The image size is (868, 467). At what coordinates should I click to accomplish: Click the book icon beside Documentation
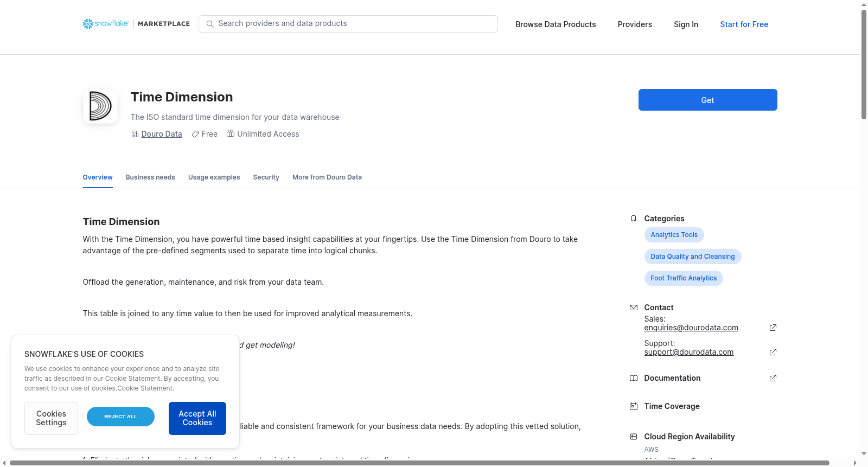tap(634, 378)
